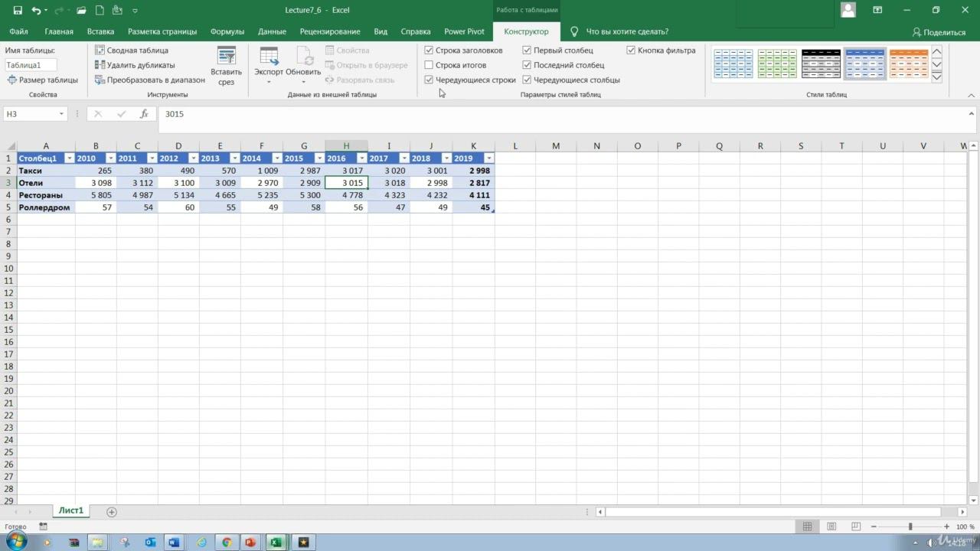Open the Формулы ribbon tab
The height and width of the screenshot is (551, 980).
click(227, 31)
